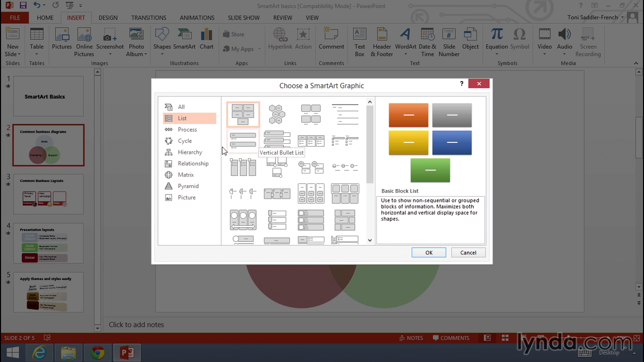Select the Cycle category

(x=190, y=141)
